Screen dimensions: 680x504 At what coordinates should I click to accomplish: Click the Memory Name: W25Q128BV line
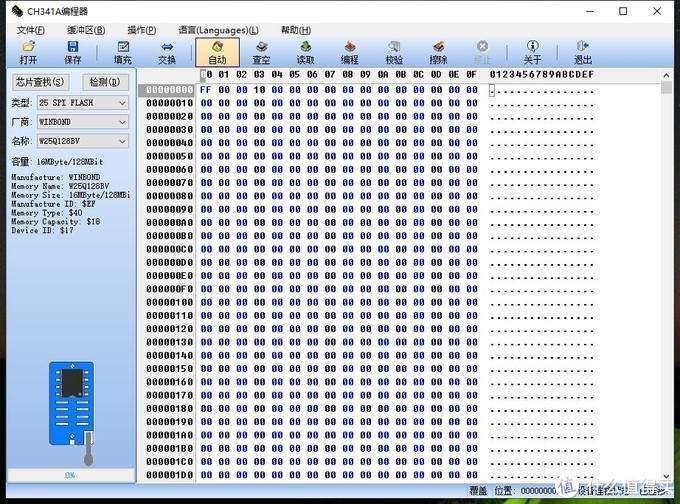click(x=60, y=186)
